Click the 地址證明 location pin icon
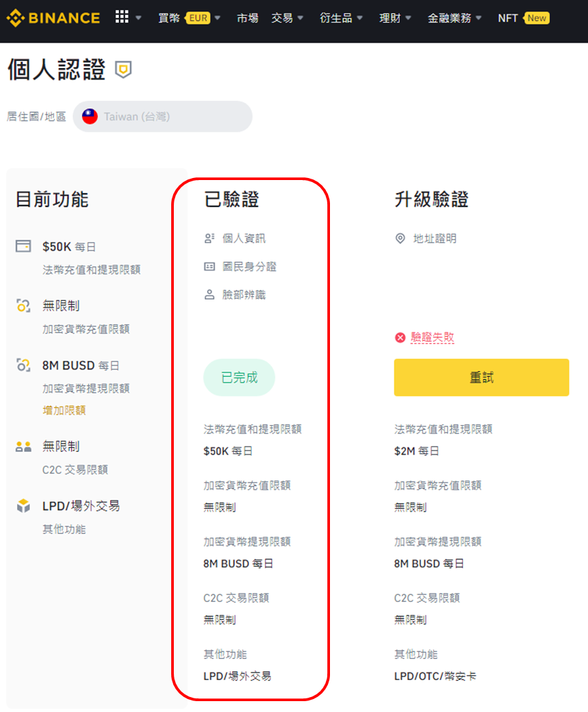 pos(400,238)
